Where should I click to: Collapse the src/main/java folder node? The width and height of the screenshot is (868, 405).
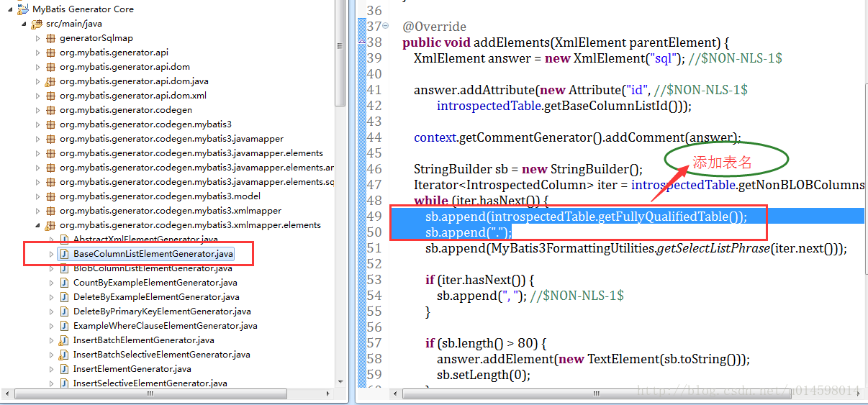point(24,24)
